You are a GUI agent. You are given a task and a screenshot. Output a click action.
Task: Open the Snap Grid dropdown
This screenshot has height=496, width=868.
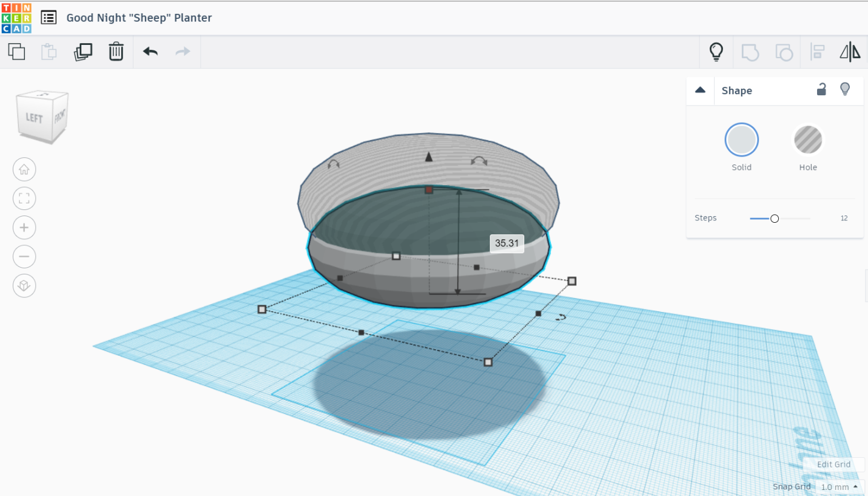[840, 487]
